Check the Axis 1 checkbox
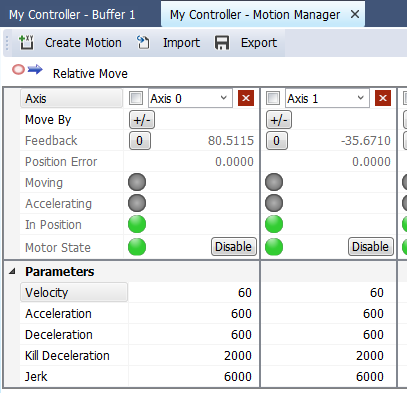Screen dimensions: 407x393 [273, 98]
